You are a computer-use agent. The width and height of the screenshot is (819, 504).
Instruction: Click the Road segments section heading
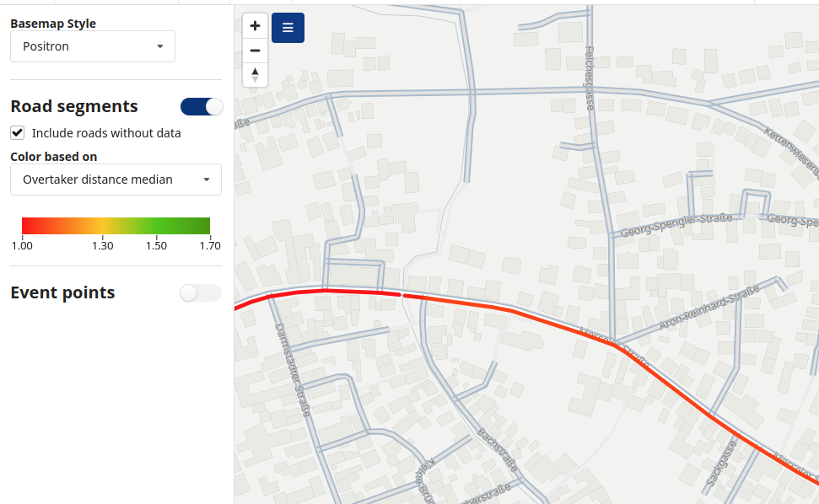74,106
